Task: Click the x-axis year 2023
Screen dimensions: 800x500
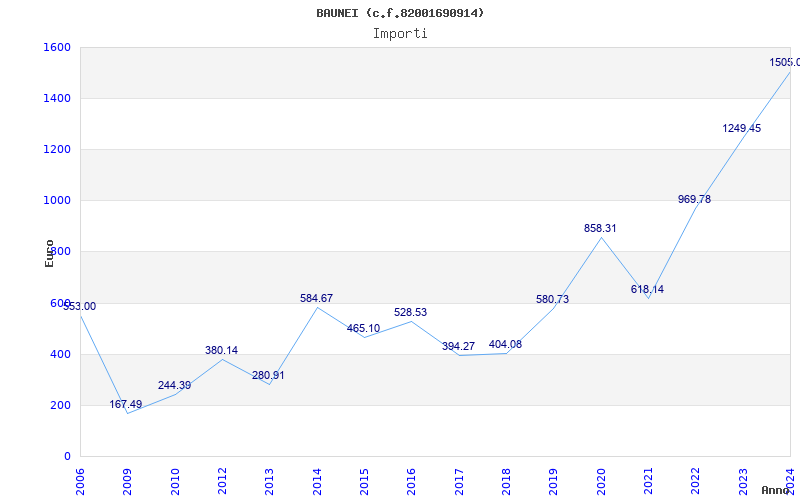Action: (x=743, y=482)
